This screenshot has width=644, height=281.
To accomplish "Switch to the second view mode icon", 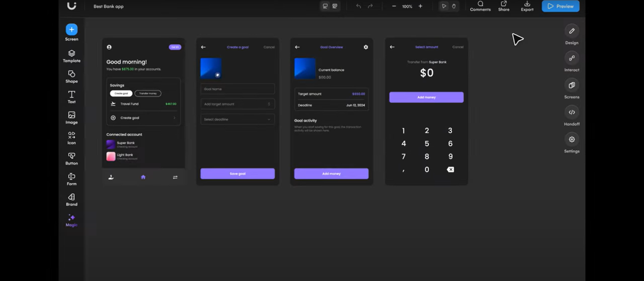I will coord(335,6).
